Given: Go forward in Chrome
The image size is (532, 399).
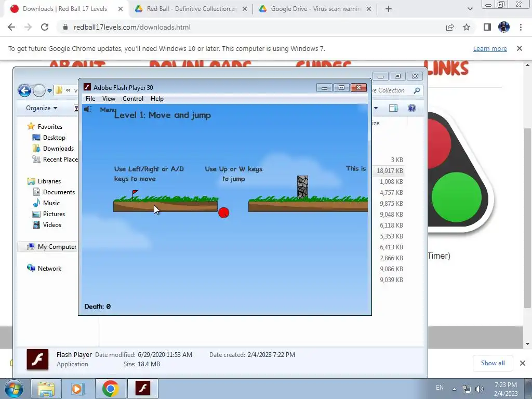Looking at the screenshot, I should [28, 27].
